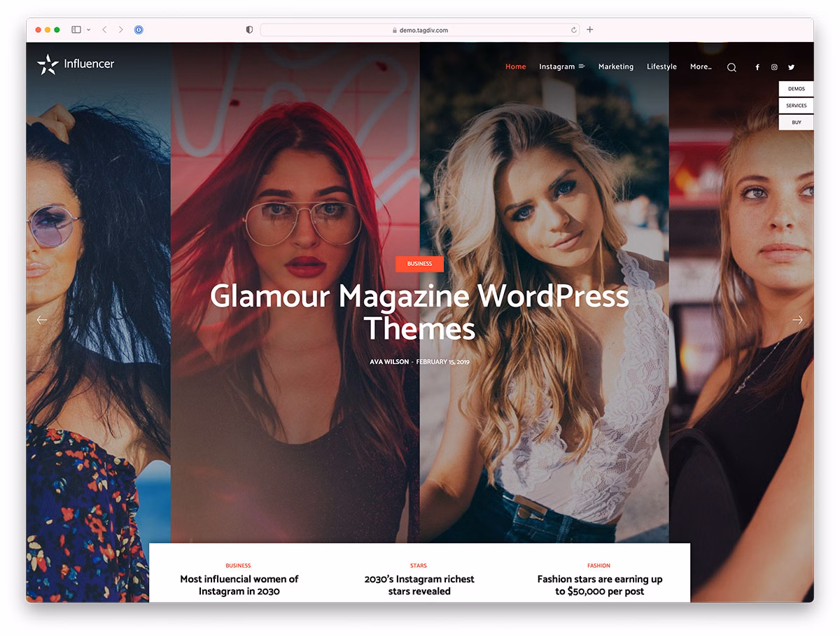The image size is (840, 637).
Task: Select the Lifestyle menu item
Action: tap(661, 66)
